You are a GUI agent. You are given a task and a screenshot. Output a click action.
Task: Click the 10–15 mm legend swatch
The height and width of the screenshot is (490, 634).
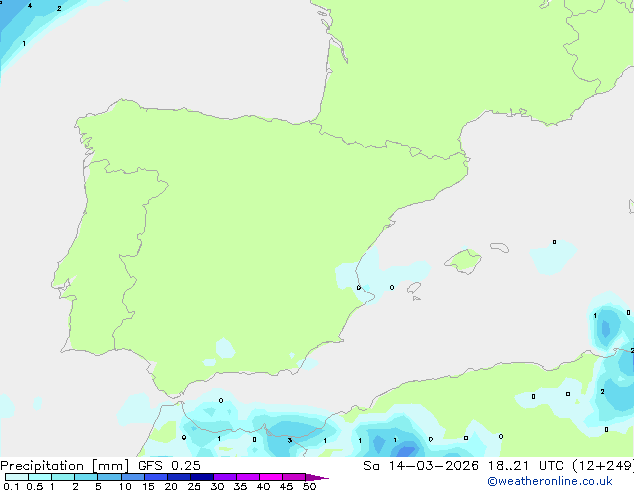(132, 477)
